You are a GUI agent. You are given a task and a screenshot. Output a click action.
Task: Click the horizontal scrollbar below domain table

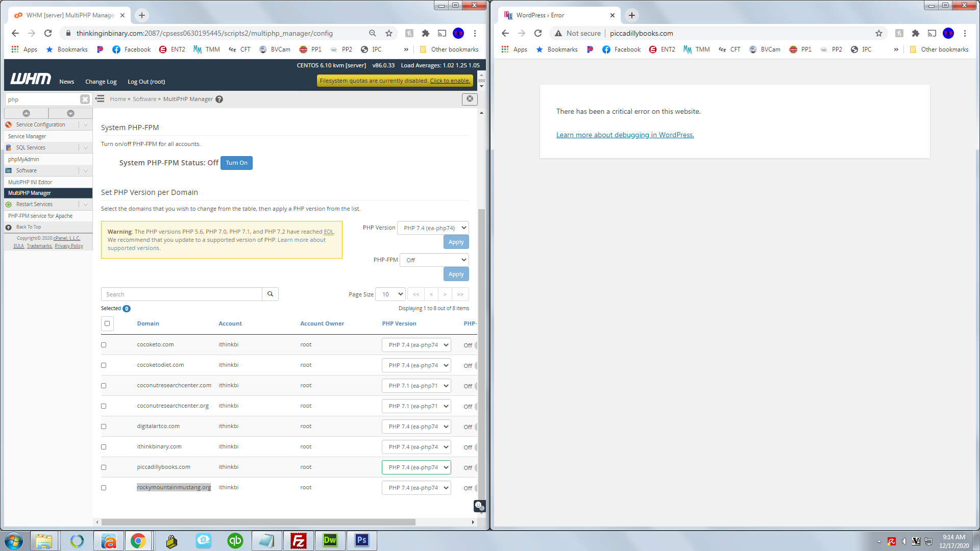[258, 522]
